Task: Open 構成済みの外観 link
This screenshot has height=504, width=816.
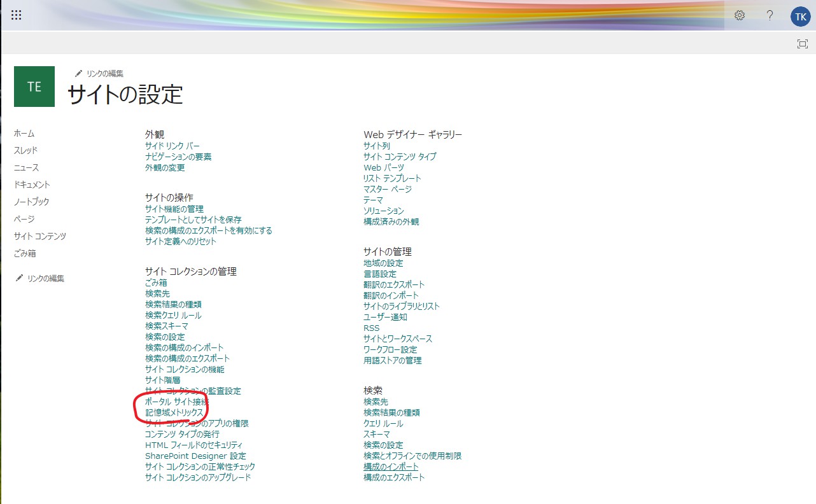Action: (x=391, y=221)
